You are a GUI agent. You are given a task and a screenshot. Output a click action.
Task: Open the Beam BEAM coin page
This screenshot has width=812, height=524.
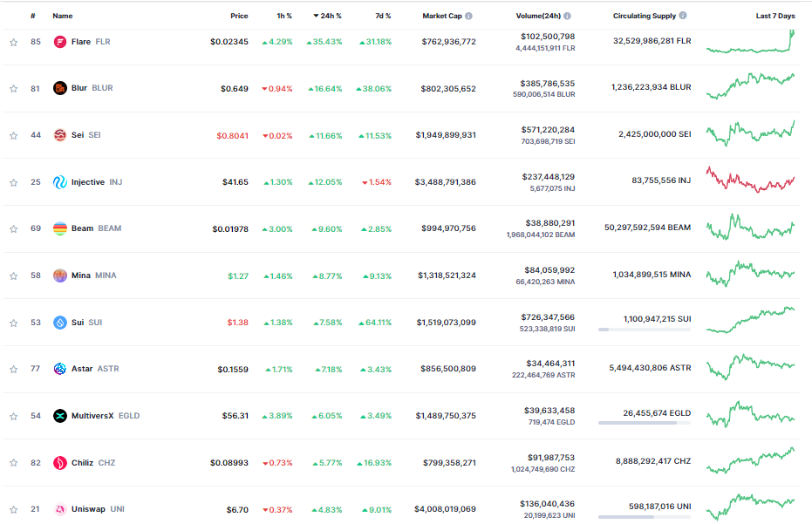(96, 228)
